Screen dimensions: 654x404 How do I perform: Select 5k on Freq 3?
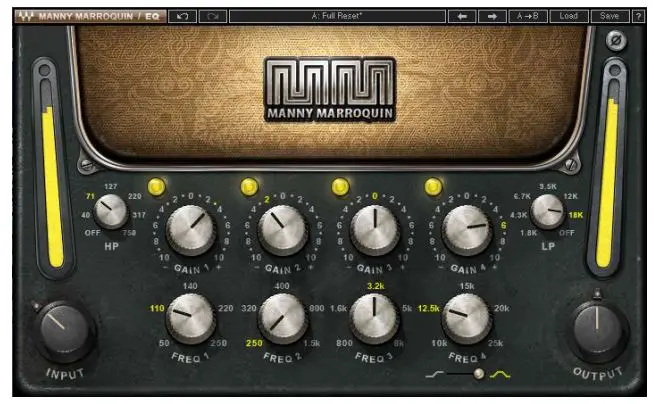[x=407, y=309]
